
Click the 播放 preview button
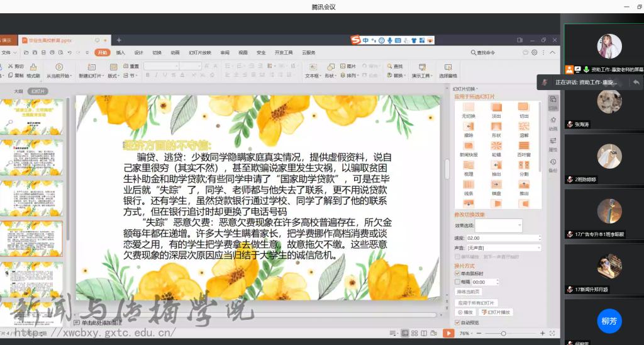(465, 312)
